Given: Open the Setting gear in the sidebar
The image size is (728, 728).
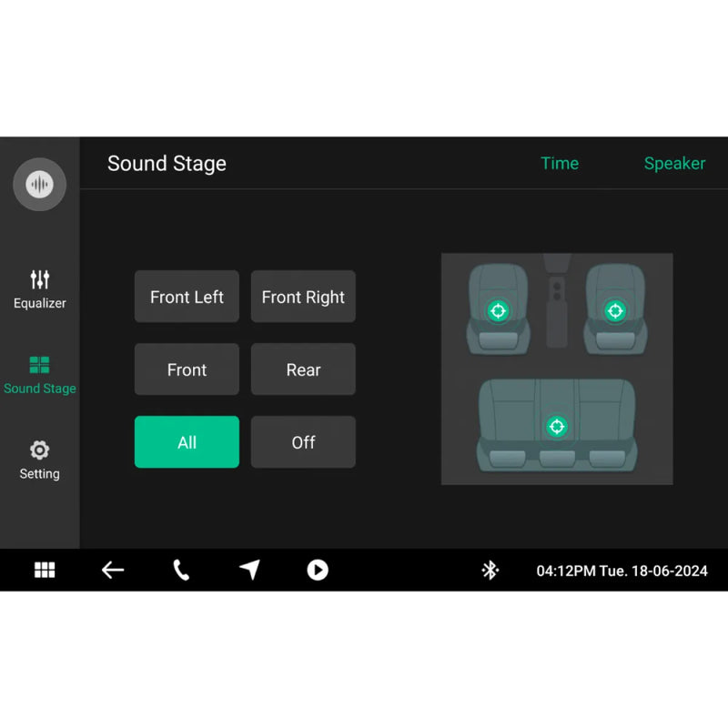Looking at the screenshot, I should coord(39,460).
